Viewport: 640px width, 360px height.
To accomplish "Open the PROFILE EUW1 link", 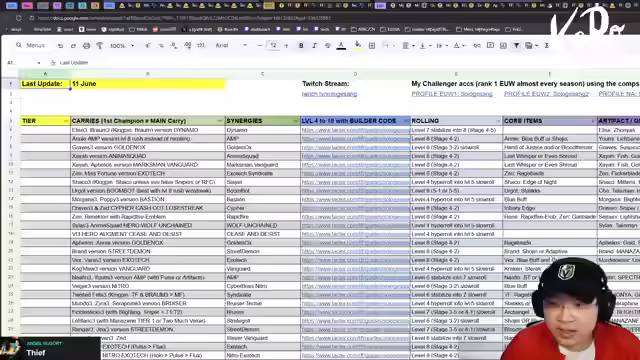I will click(x=452, y=94).
